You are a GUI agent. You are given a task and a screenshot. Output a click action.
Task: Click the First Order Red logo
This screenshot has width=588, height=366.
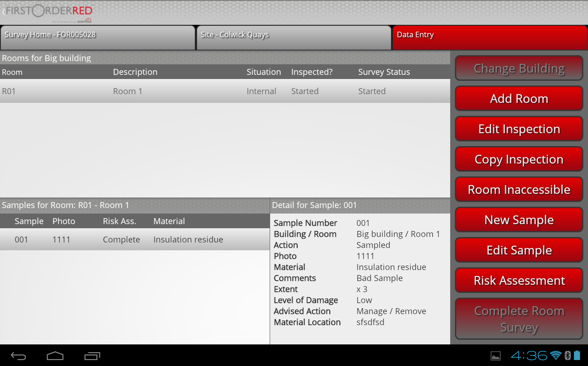point(48,12)
